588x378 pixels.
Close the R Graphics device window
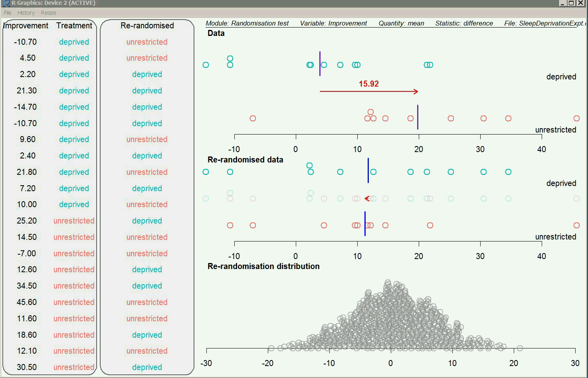pos(581,3)
